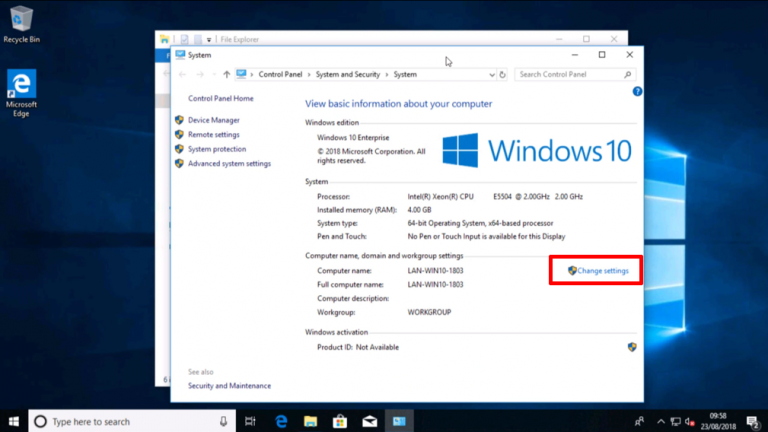Click the computer icon in the address bar
Viewport: 768px width, 432px height.
click(x=241, y=74)
